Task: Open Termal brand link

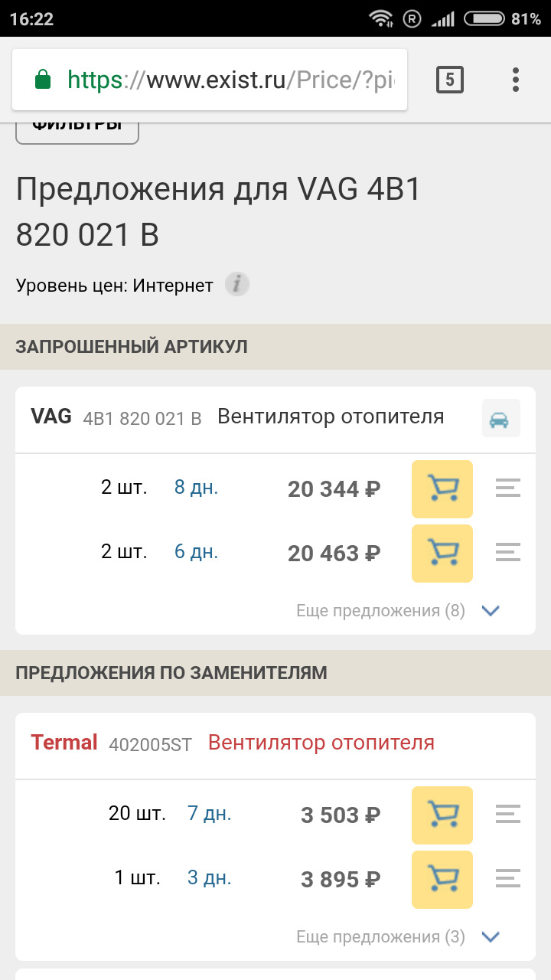Action: coord(64,743)
